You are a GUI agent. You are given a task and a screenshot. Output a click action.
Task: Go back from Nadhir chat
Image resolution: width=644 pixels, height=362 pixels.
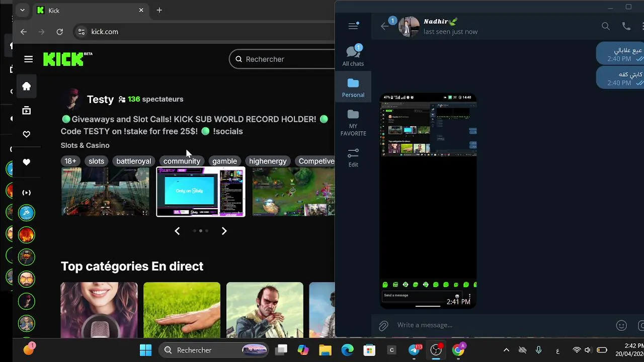point(385,26)
